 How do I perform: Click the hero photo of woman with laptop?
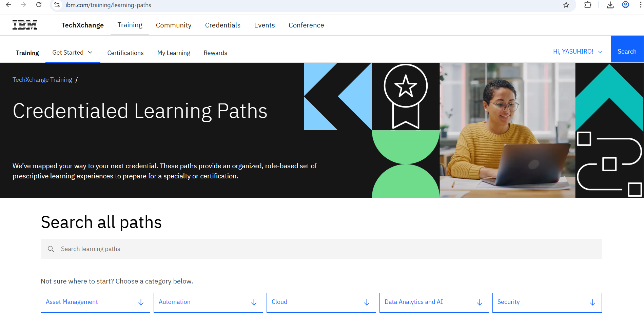coord(507,130)
